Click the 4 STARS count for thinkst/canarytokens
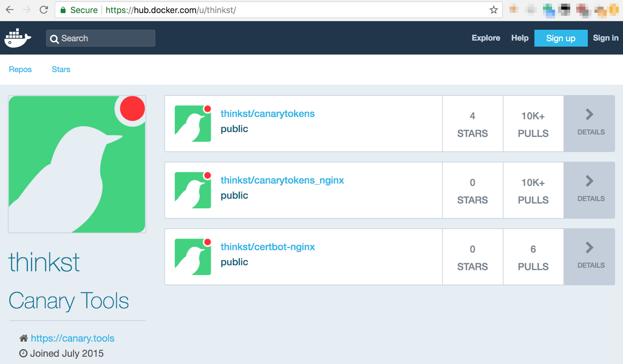 pyautogui.click(x=472, y=124)
